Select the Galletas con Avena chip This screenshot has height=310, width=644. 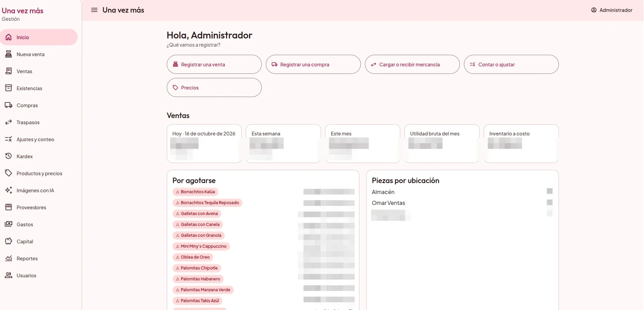coord(197,214)
